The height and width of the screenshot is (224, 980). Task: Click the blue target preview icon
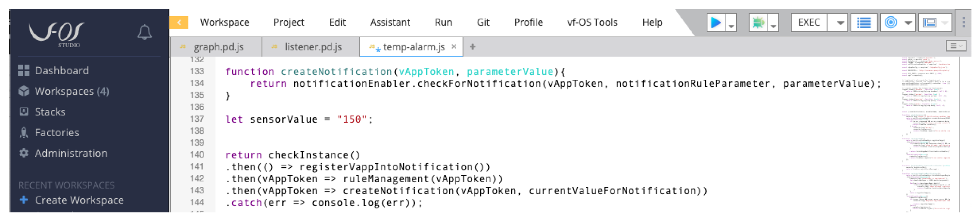click(890, 23)
